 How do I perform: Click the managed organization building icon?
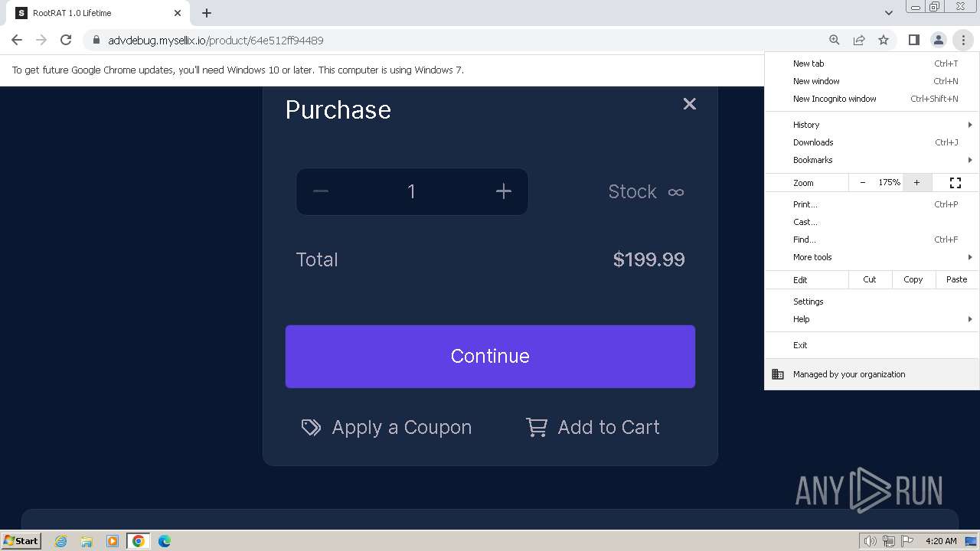(x=778, y=374)
